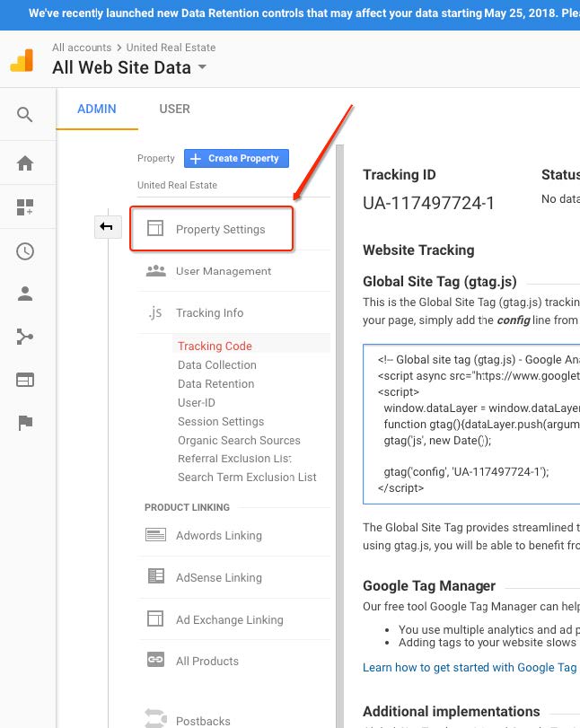
Task: Select Tracking Code submenu item
Action: pos(215,346)
